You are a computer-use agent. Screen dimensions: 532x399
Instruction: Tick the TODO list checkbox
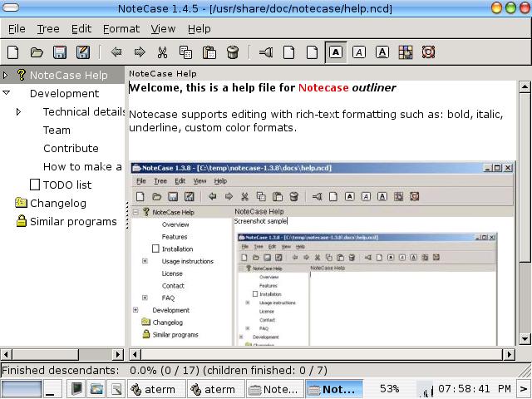[35, 185]
